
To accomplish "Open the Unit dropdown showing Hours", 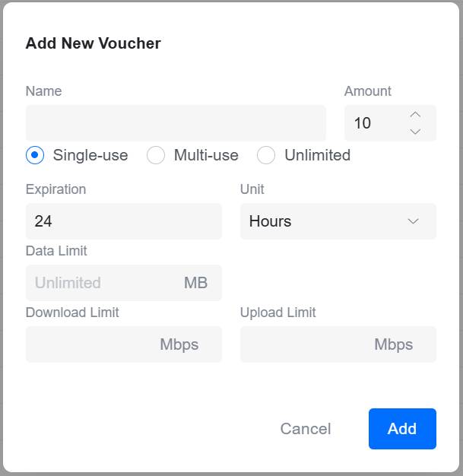I will coord(327,221).
